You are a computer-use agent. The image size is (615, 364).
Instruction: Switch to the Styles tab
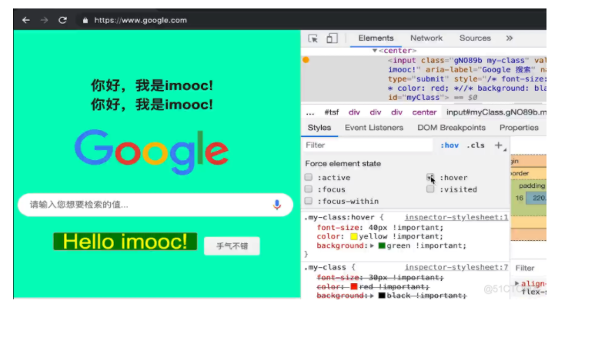(x=319, y=128)
